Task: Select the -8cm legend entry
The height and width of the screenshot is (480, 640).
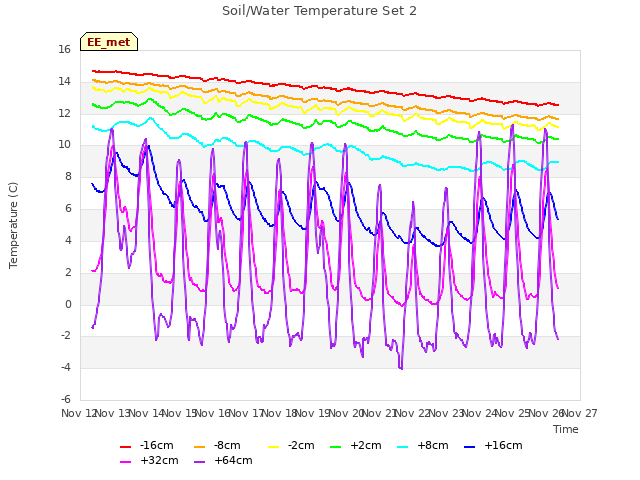Action: pyautogui.click(x=217, y=445)
